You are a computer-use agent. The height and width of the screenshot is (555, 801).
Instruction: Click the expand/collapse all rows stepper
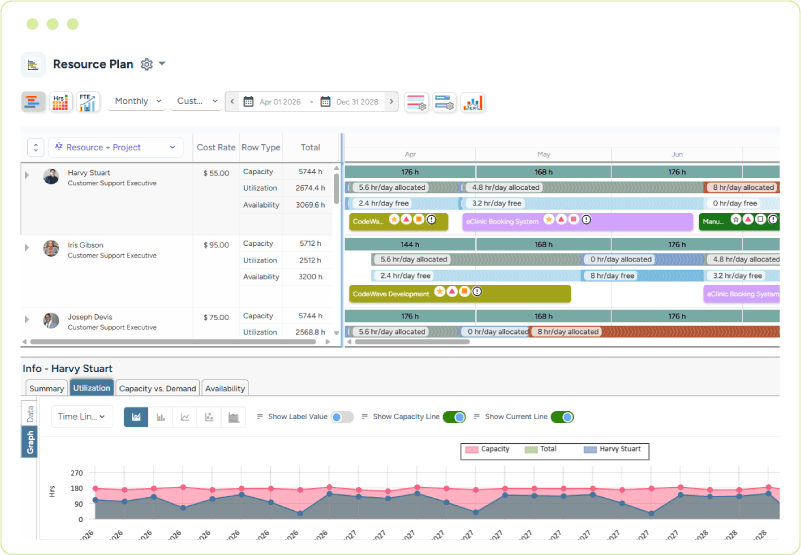pyautogui.click(x=36, y=147)
